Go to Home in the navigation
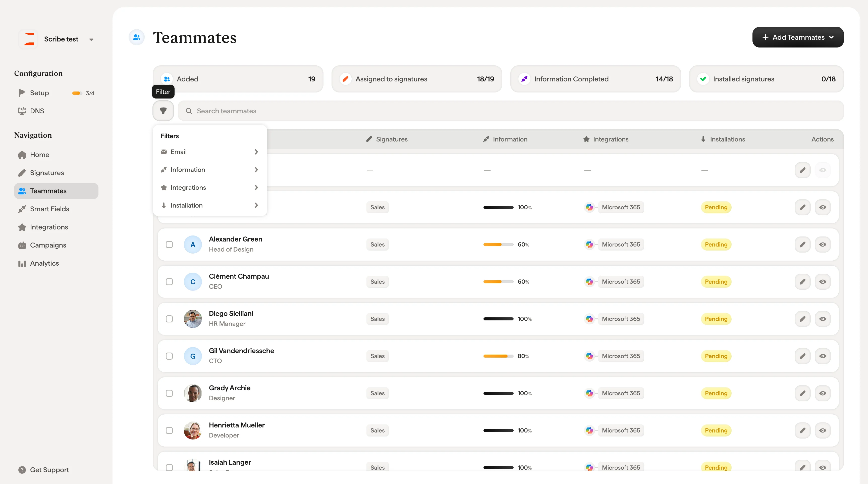Screen dimensions: 868x484 pos(56,155)
